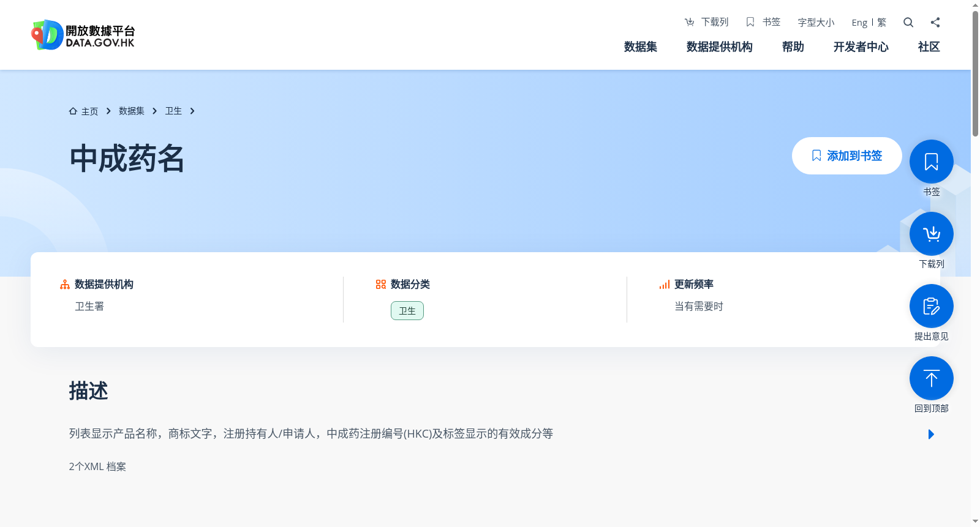Click the 2个XML 档案 text

click(x=97, y=466)
